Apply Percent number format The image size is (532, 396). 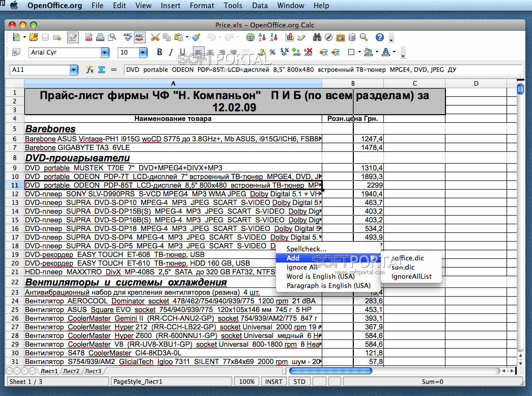272,52
